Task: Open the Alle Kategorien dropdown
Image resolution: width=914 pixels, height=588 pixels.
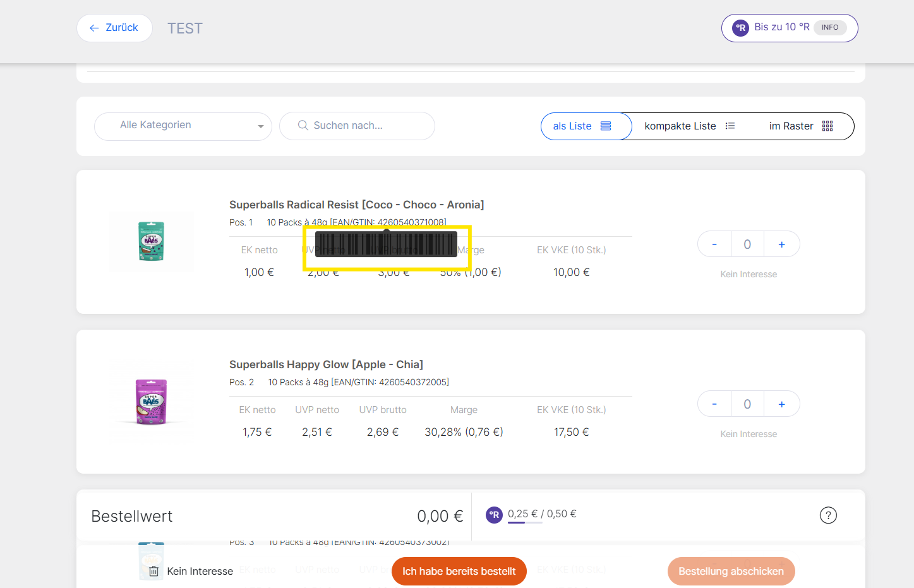Action: click(183, 126)
